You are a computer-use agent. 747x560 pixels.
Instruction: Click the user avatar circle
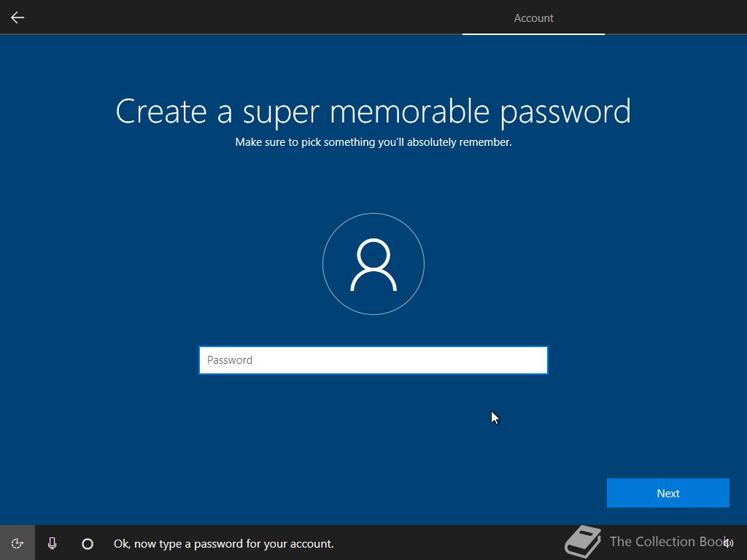[373, 264]
